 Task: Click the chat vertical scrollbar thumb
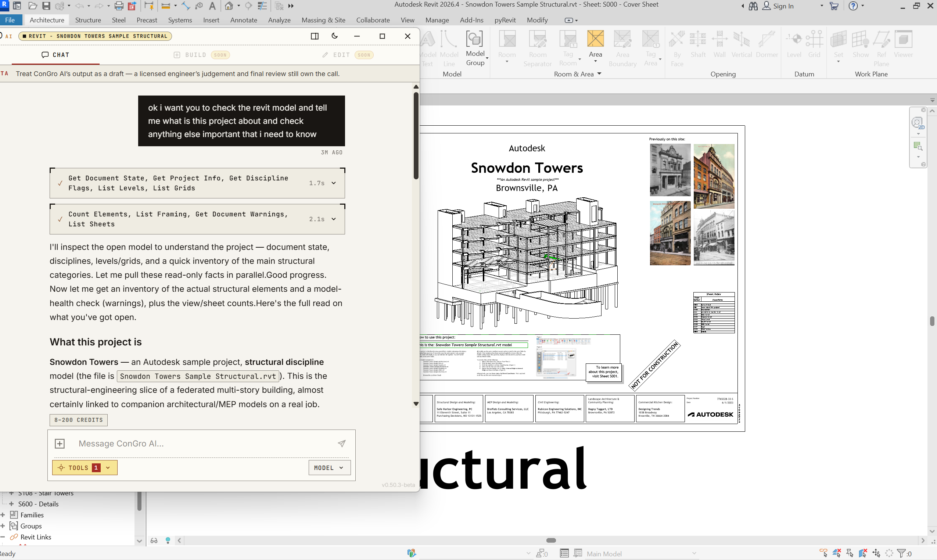click(x=416, y=136)
